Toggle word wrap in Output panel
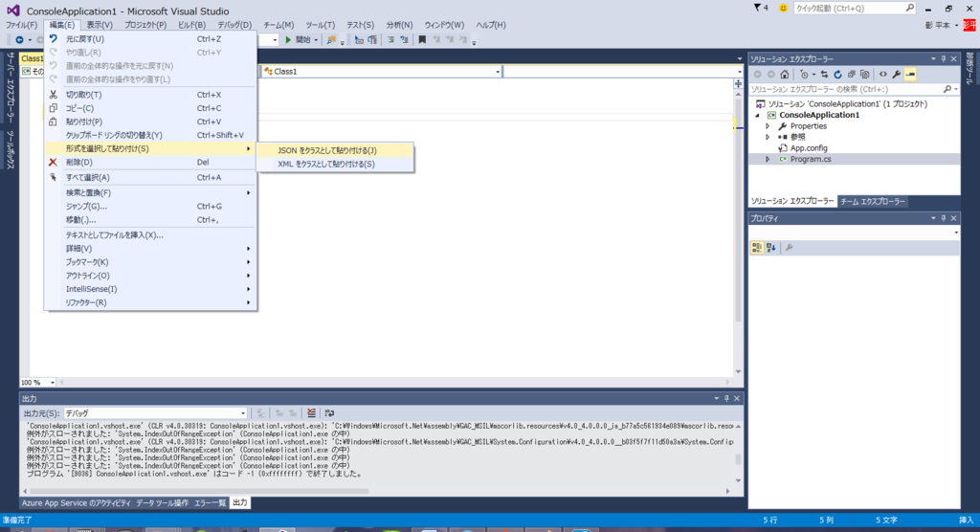The width and height of the screenshot is (980, 532). tap(329, 413)
